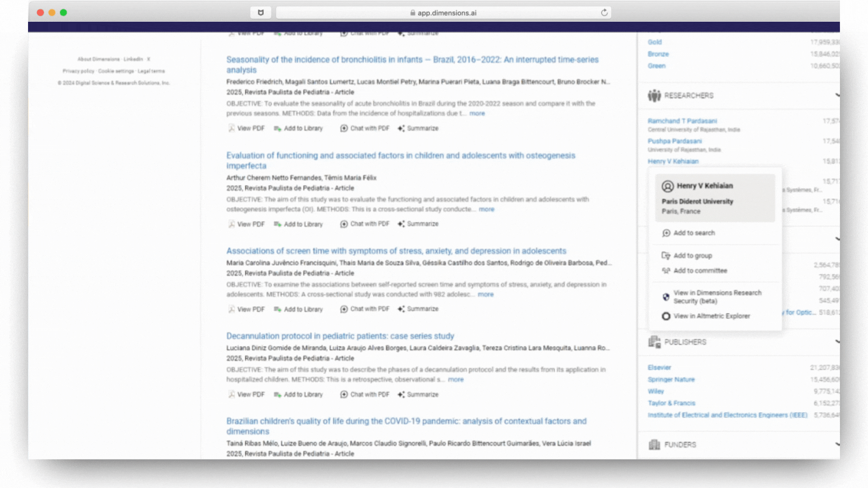Click browser shield privacy icon
The width and height of the screenshot is (868, 488).
[261, 13]
